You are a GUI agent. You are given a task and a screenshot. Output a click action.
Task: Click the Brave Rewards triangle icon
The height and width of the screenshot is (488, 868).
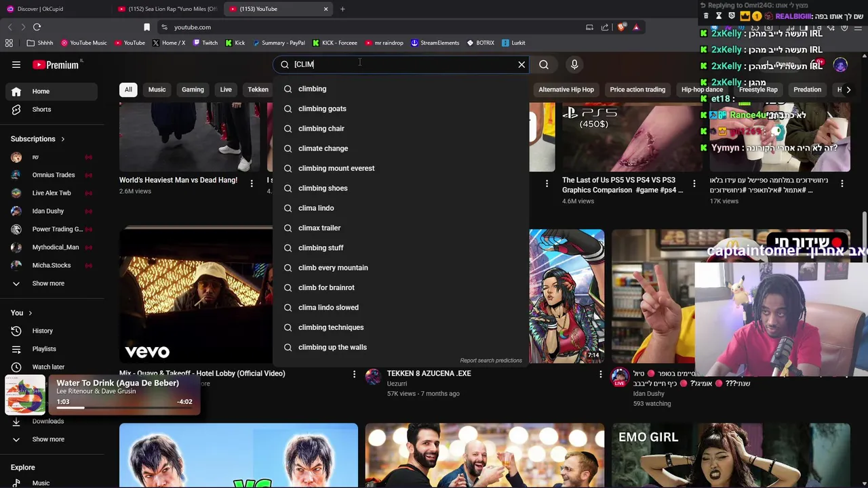[636, 27]
